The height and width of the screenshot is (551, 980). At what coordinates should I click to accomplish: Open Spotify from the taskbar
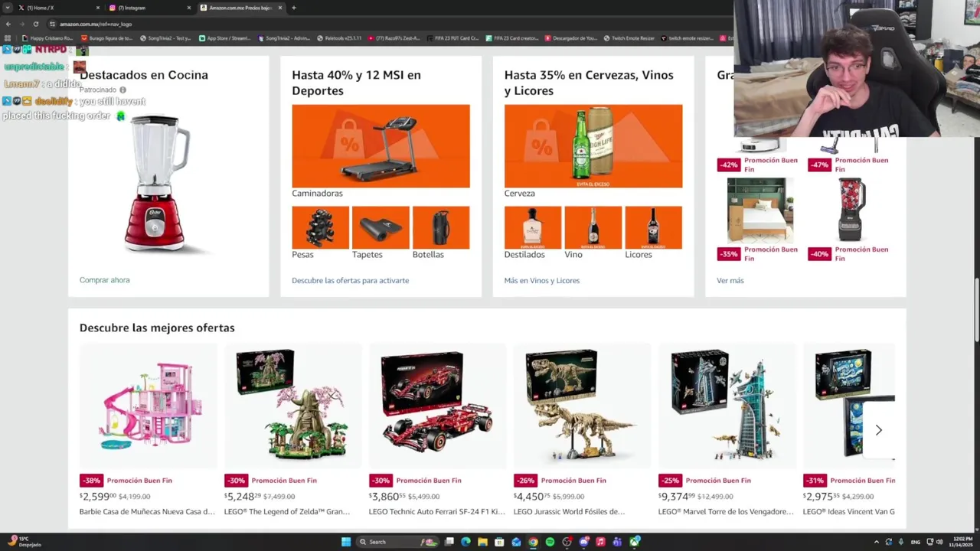[x=550, y=542]
